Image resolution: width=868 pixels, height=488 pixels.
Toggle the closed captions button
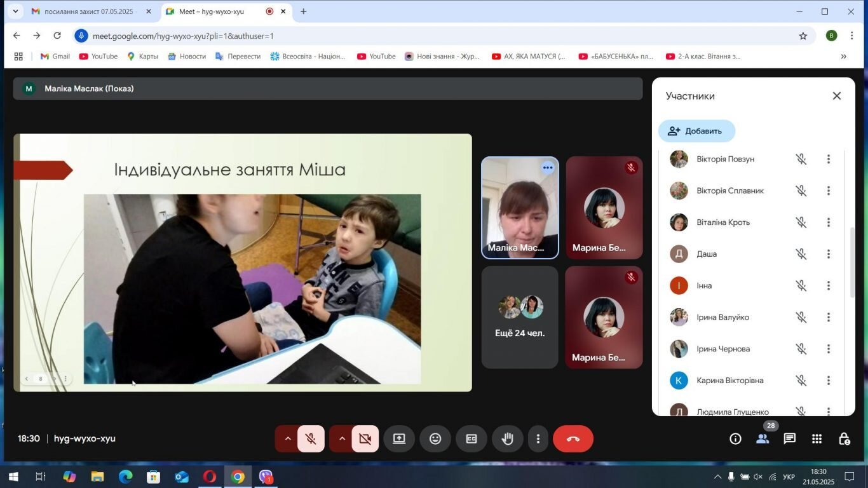click(x=471, y=438)
